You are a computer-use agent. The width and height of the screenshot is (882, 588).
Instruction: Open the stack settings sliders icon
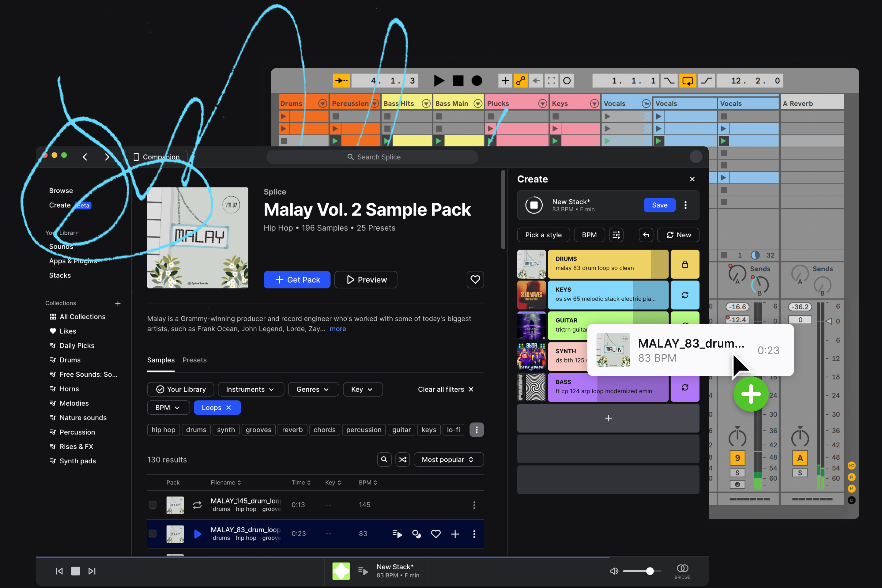point(616,235)
